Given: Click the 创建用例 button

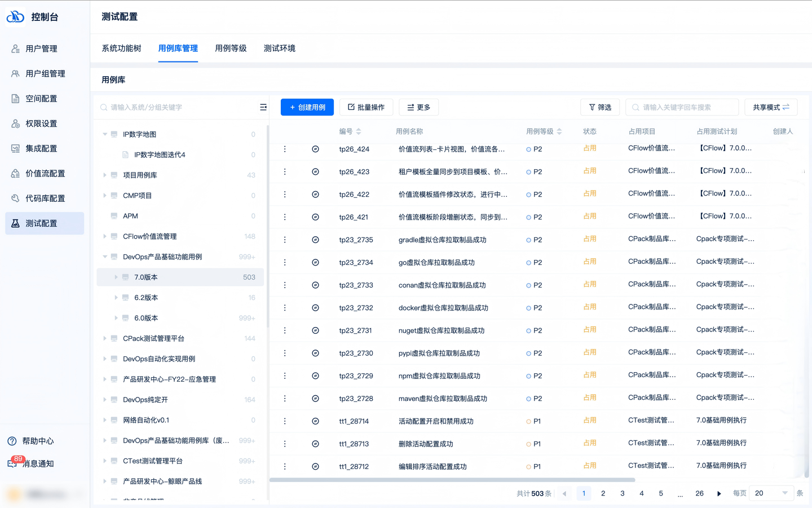Looking at the screenshot, I should tap(307, 107).
